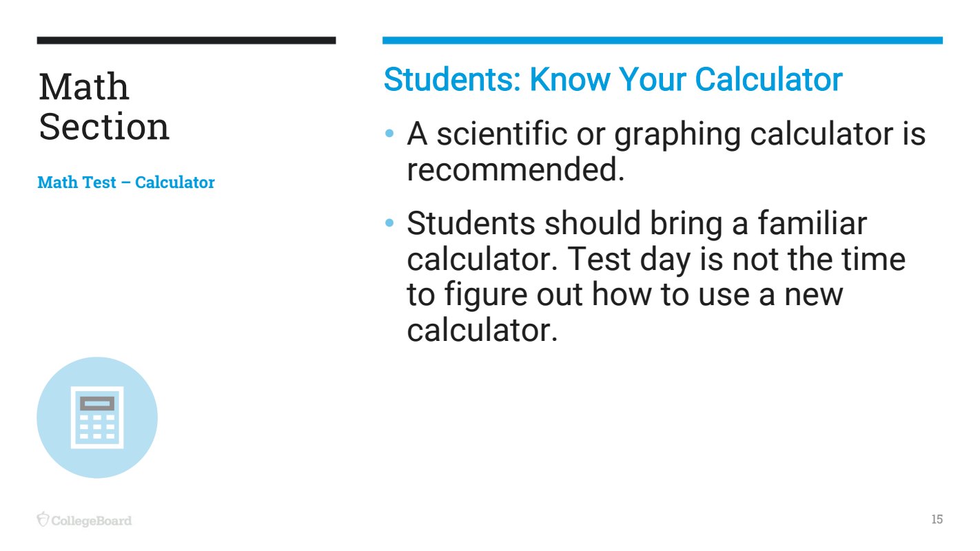Click the word recommended in first bullet
This screenshot has height=551, width=980.
coord(515,170)
